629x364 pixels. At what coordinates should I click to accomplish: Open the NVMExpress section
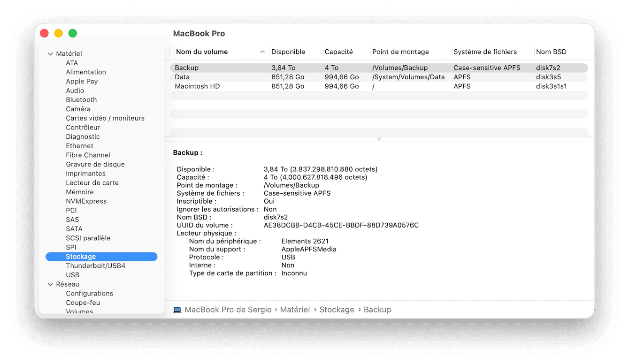(x=87, y=201)
